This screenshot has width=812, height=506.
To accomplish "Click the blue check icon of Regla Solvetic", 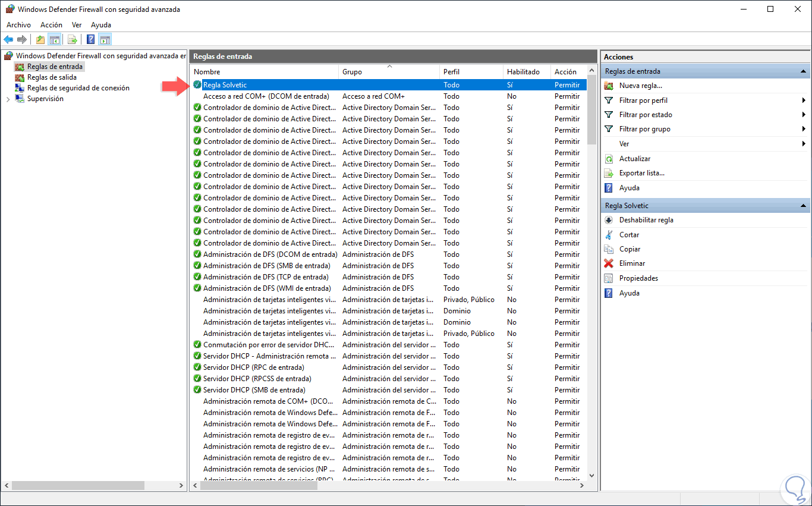I will (197, 85).
